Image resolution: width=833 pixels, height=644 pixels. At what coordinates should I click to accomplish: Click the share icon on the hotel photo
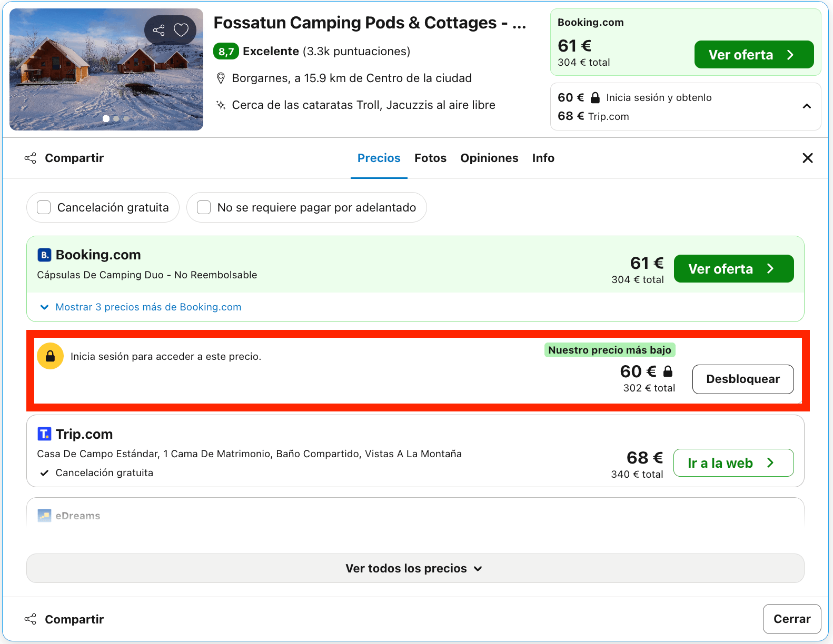tap(158, 30)
